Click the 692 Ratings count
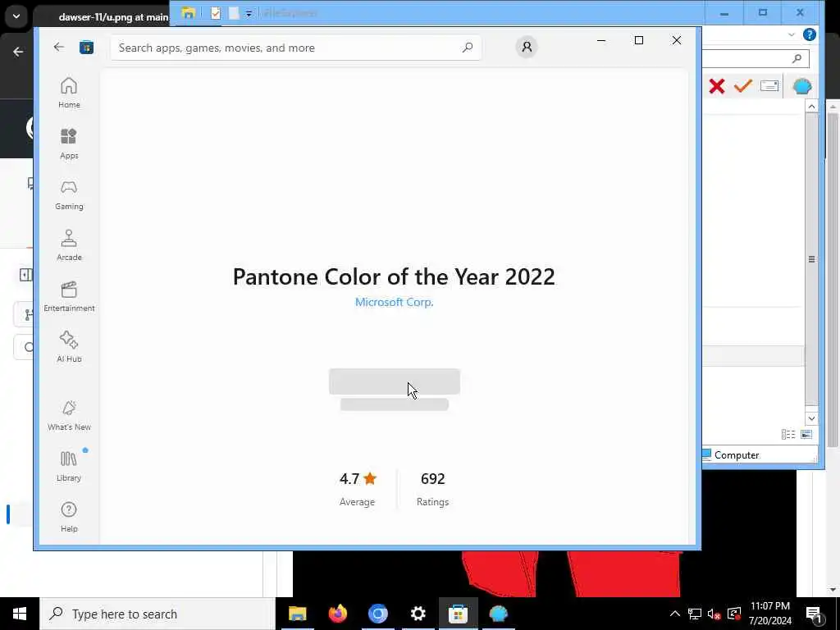The height and width of the screenshot is (630, 840). (x=433, y=489)
